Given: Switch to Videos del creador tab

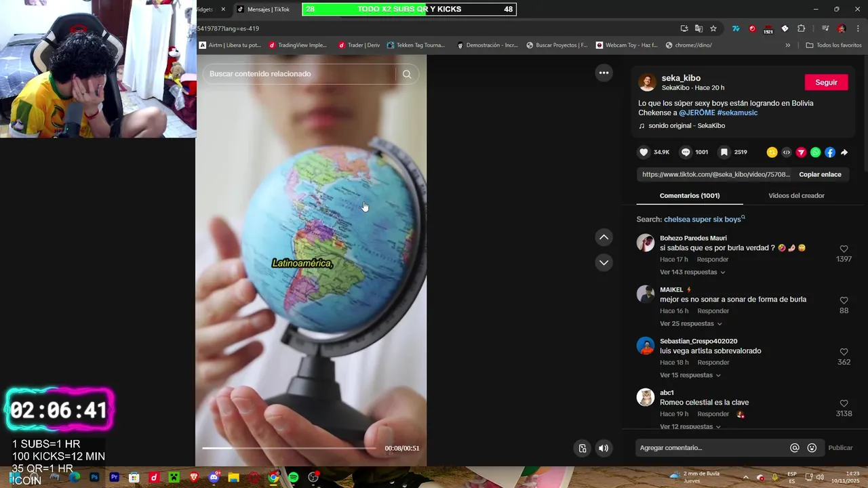Looking at the screenshot, I should 796,196.
